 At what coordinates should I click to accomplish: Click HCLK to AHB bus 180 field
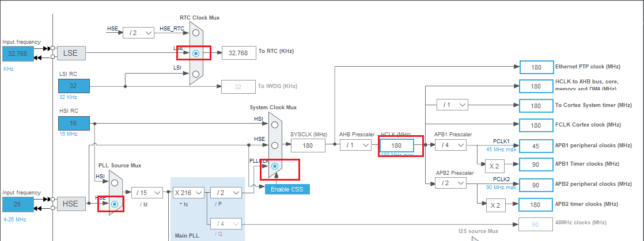tap(536, 86)
